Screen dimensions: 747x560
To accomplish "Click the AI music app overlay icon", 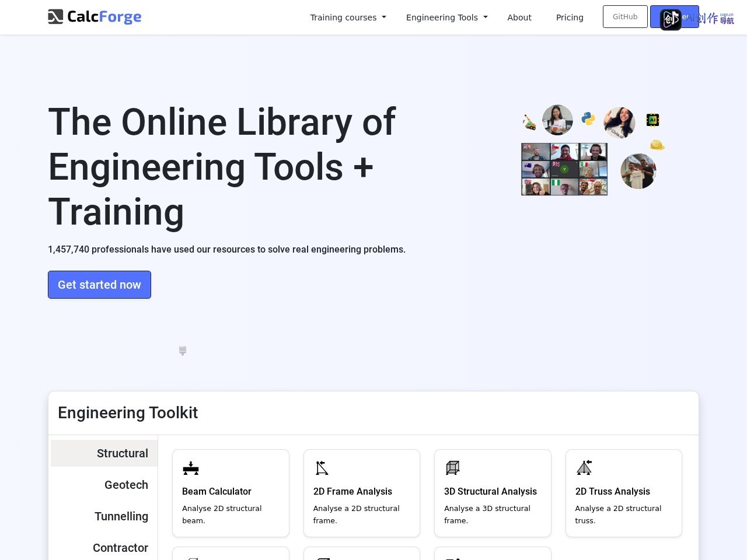I will point(671,20).
